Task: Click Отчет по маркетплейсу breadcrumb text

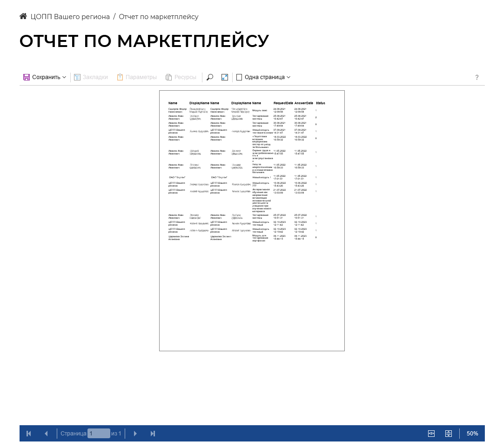Action: (159, 17)
